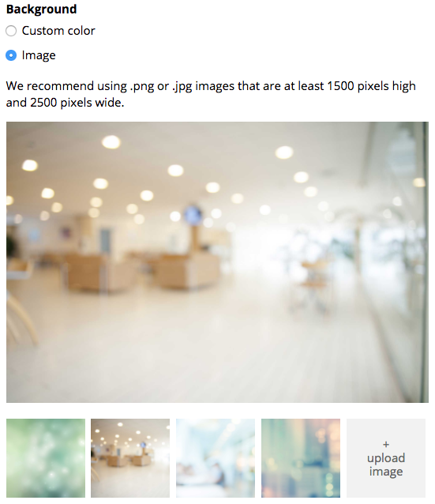
Task: Click the Background section heading
Action: tap(41, 9)
